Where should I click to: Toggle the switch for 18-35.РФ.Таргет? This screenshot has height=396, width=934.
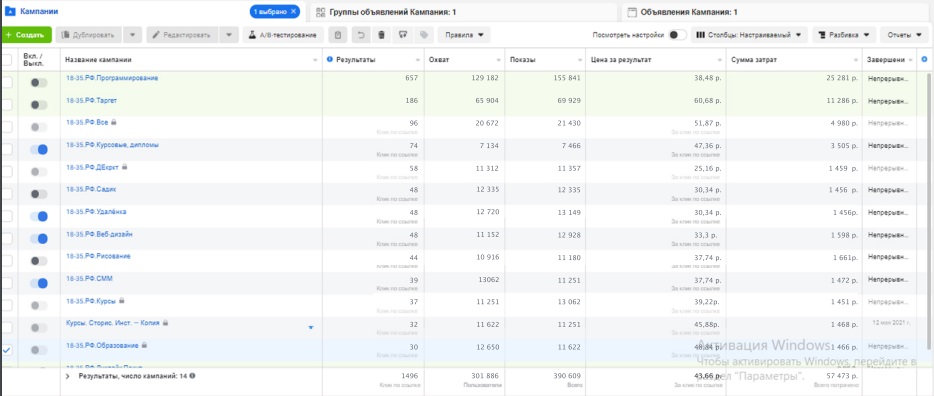pyautogui.click(x=39, y=105)
